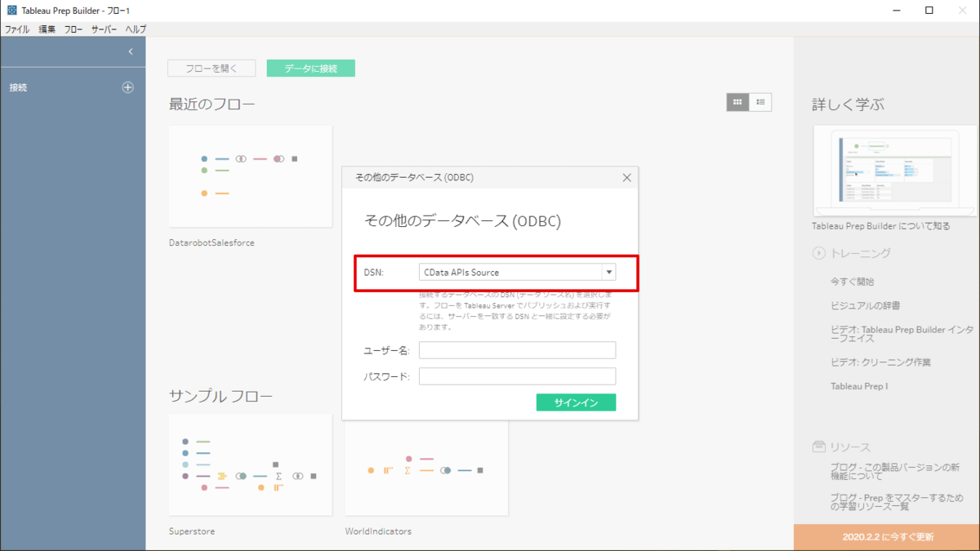The width and height of the screenshot is (980, 551).
Task: Open ビデオ: クリーニング作業 link
Action: pyautogui.click(x=880, y=362)
